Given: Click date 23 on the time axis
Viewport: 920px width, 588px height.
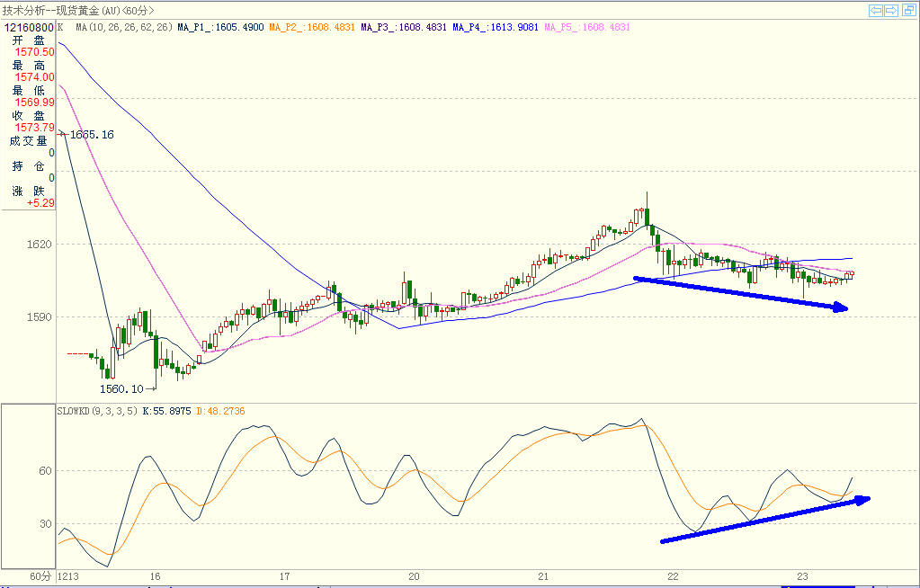Looking at the screenshot, I should [803, 576].
